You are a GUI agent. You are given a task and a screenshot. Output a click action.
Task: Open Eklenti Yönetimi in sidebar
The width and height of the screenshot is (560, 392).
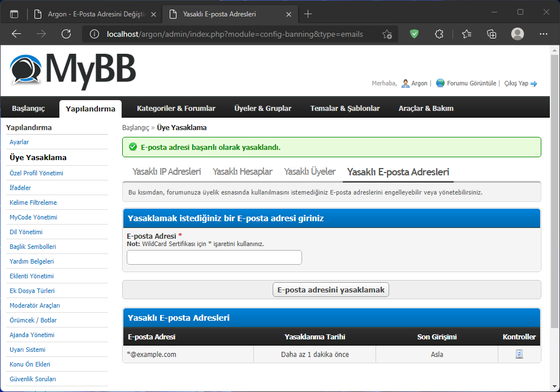[32, 276]
